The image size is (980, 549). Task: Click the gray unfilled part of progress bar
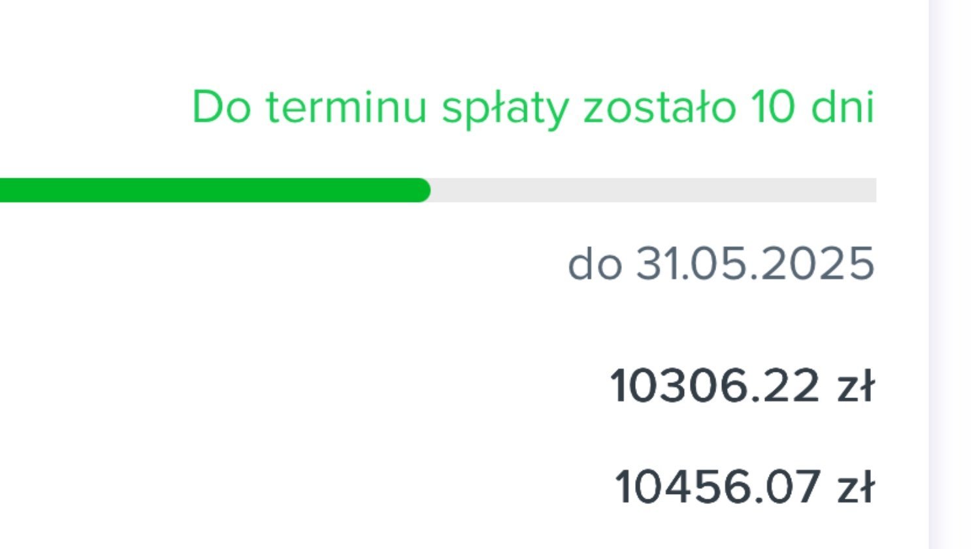(653, 190)
